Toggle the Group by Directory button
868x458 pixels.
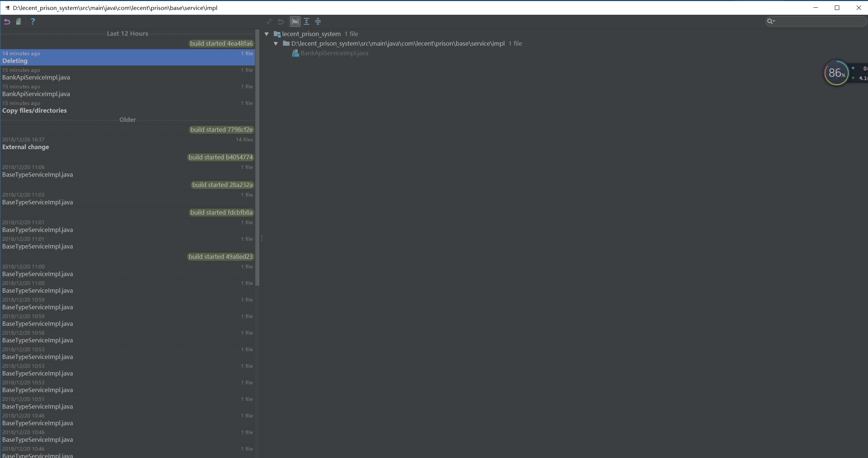click(x=295, y=21)
